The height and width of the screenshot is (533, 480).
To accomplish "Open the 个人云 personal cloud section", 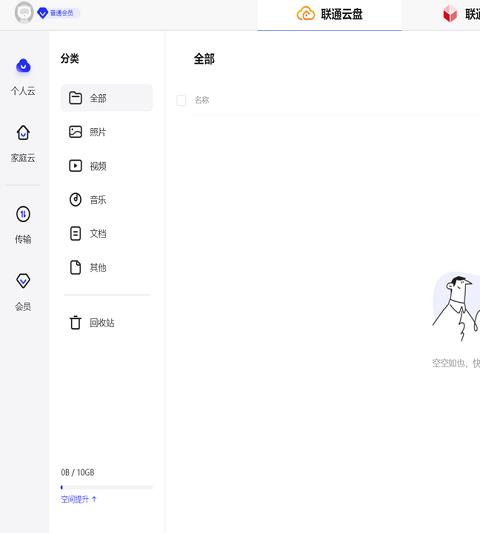I will pos(23,77).
